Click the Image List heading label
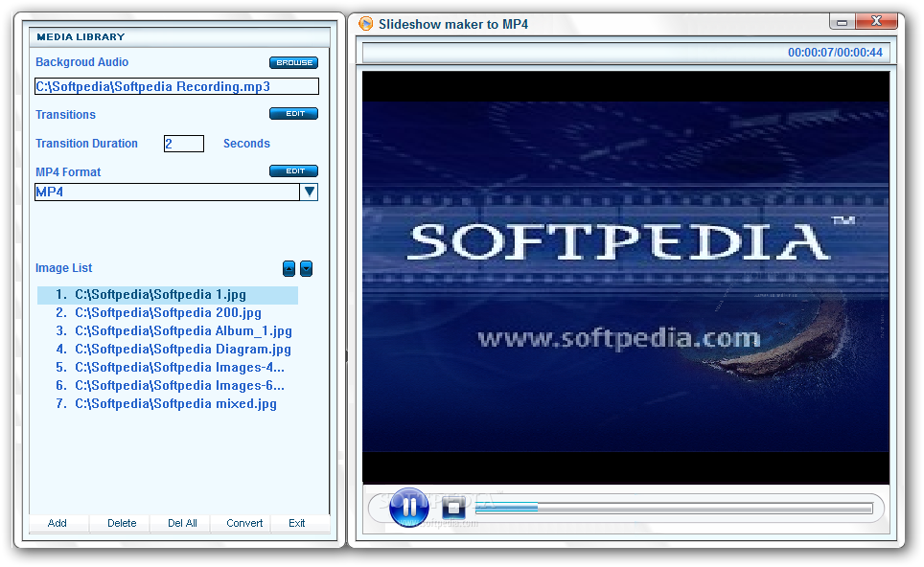Image resolution: width=924 pixels, height=567 pixels. [x=63, y=268]
